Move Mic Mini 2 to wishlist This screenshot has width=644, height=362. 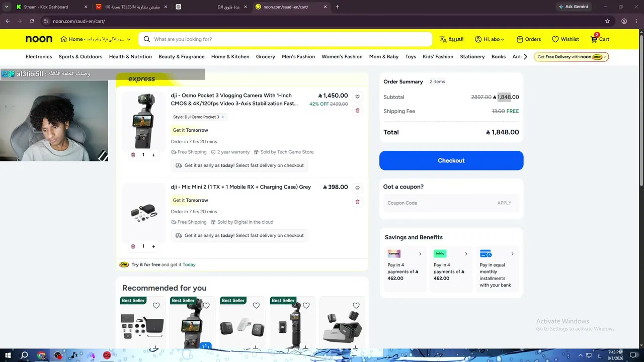pos(358,188)
